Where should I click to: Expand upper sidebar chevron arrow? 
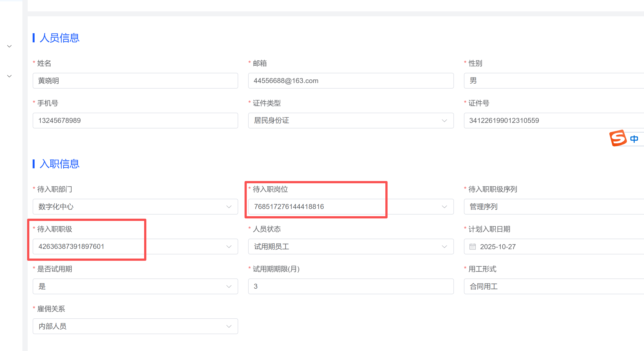pyautogui.click(x=9, y=46)
